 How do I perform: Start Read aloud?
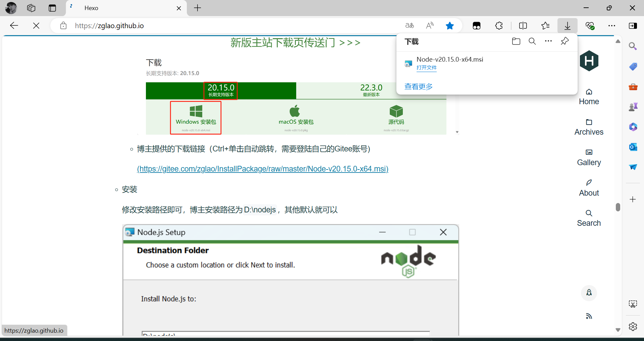click(430, 25)
